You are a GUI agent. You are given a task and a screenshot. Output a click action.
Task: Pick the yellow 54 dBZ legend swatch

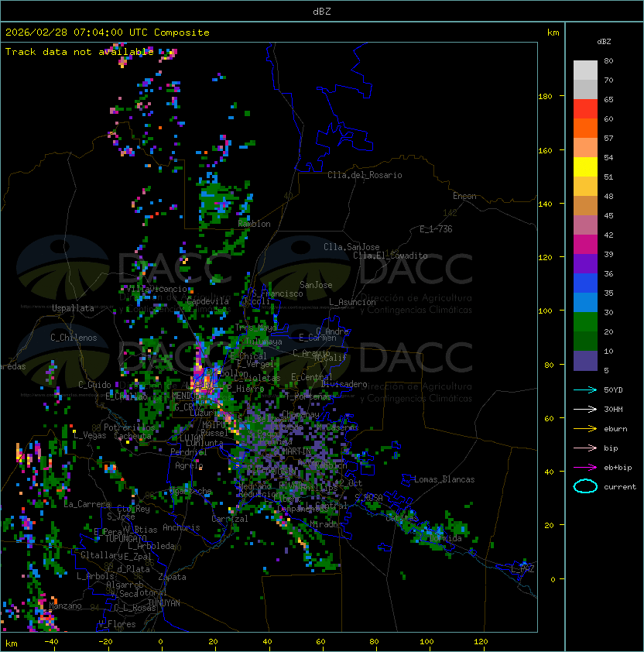[585, 166]
